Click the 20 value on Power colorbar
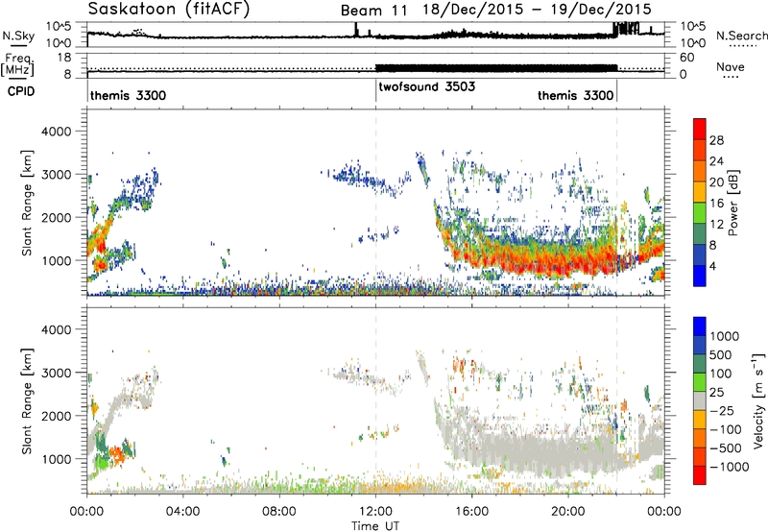 click(x=716, y=182)
